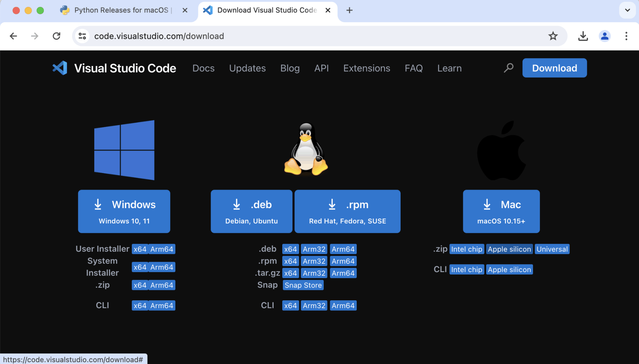Download the Windows 10, 11 installer
This screenshot has width=639, height=364.
click(124, 211)
